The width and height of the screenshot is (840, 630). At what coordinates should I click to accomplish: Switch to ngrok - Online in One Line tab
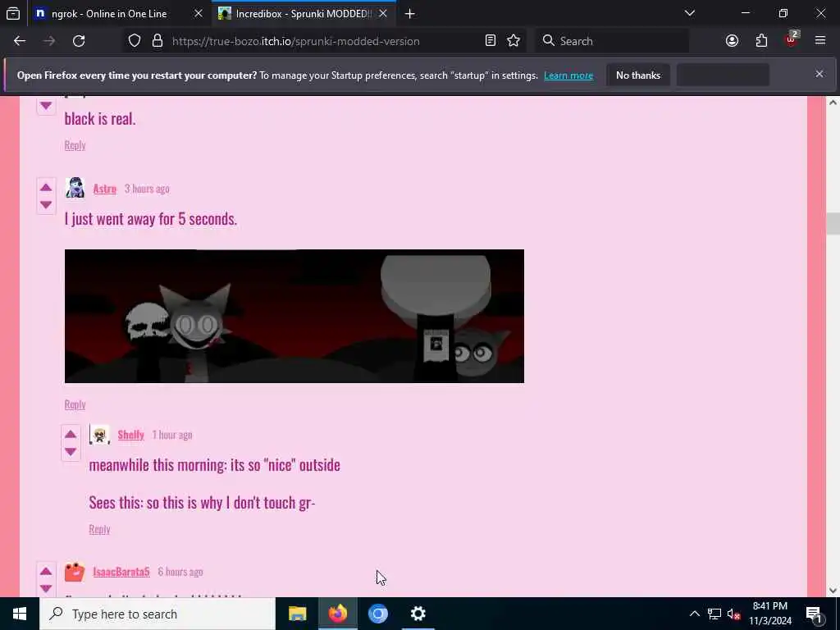[x=109, y=14]
